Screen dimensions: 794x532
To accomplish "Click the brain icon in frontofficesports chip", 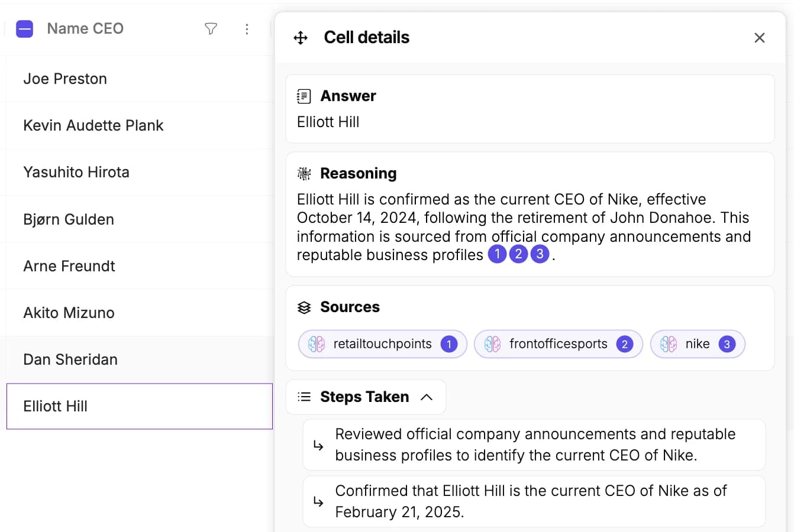I will pos(492,344).
